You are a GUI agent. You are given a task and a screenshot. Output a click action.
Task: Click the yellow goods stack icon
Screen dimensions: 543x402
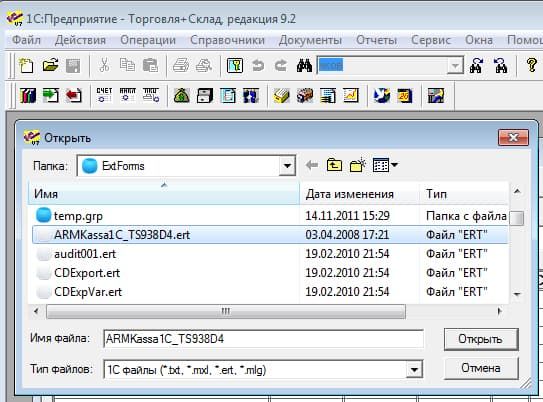pos(281,95)
